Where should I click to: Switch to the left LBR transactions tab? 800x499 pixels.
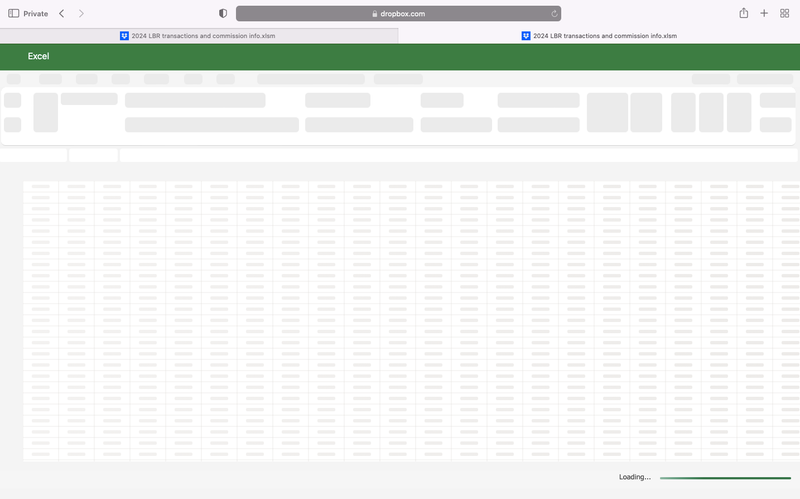click(x=199, y=36)
